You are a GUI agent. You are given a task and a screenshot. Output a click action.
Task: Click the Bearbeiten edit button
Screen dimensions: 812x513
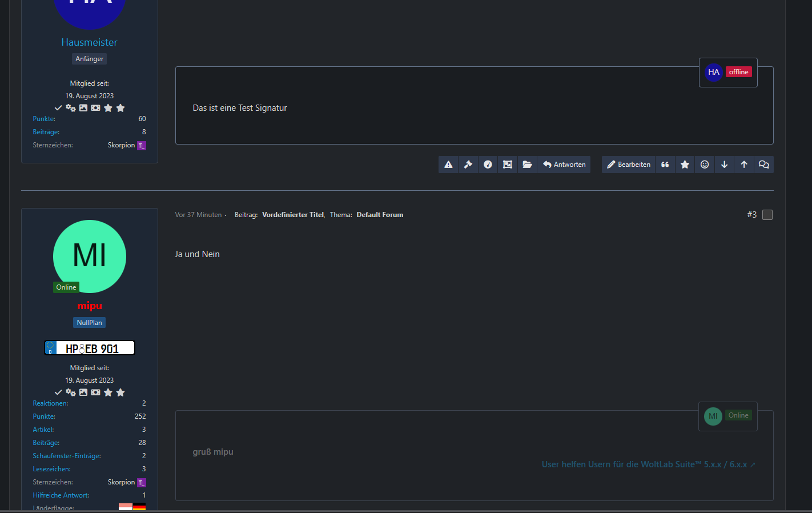[628, 165]
